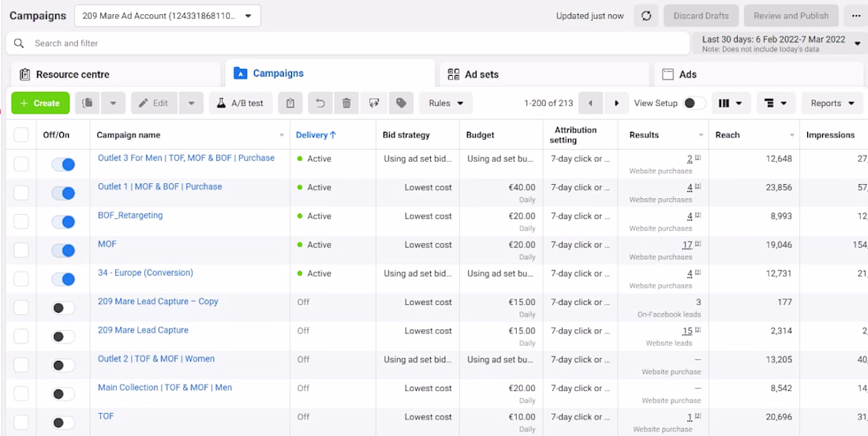Click the Search and filter input field
The height and width of the screenshot is (436, 868).
(348, 43)
